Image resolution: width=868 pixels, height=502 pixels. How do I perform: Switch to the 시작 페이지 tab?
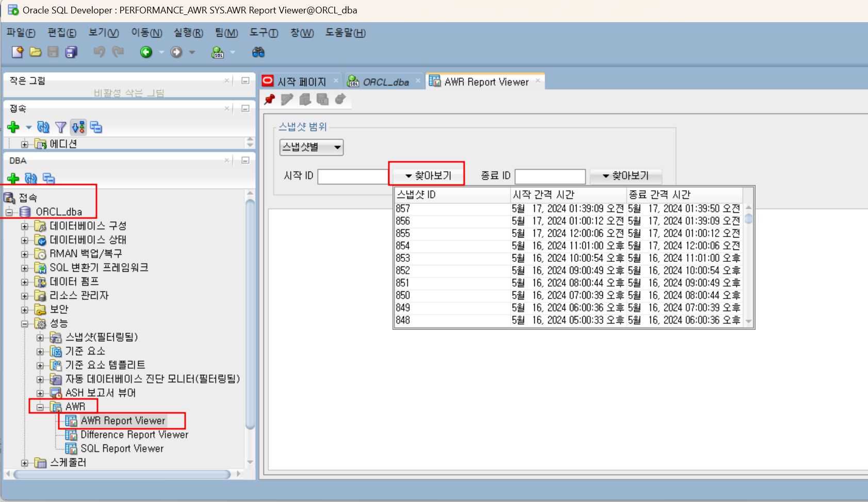click(x=301, y=81)
